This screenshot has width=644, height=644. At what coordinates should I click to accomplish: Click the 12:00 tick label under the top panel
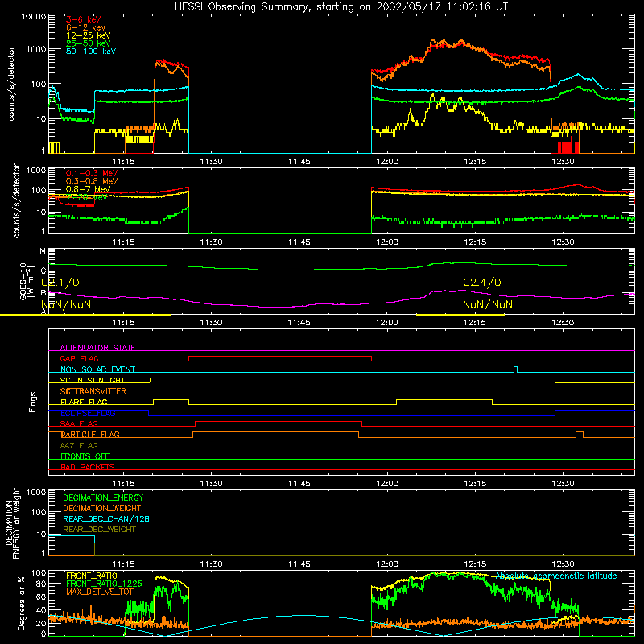pyautogui.click(x=387, y=162)
